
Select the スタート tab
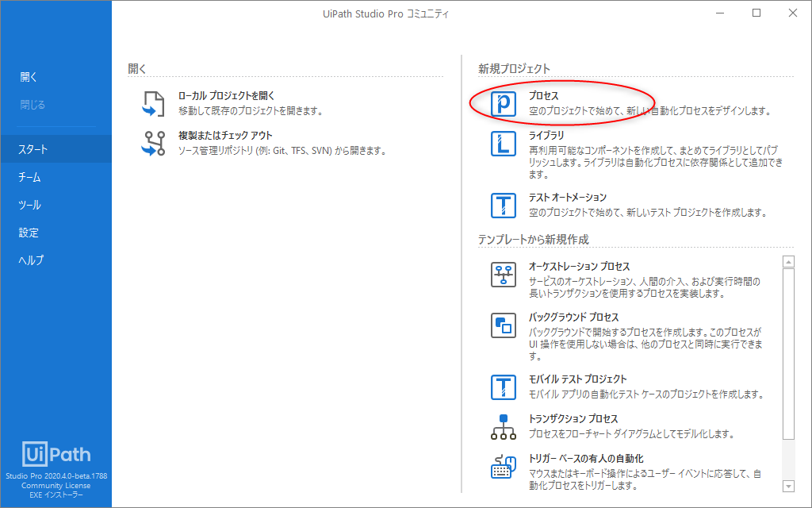coord(33,149)
